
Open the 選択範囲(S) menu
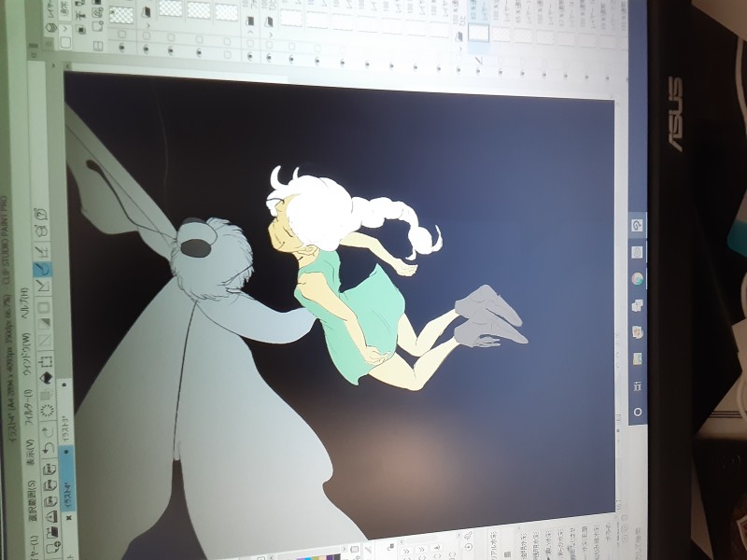32,500
